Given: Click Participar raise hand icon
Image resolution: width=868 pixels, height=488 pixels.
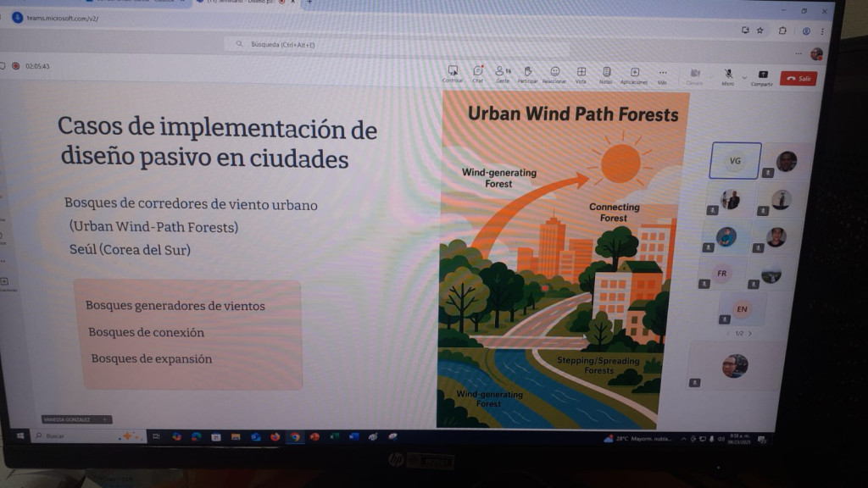Looking at the screenshot, I should click(527, 73).
